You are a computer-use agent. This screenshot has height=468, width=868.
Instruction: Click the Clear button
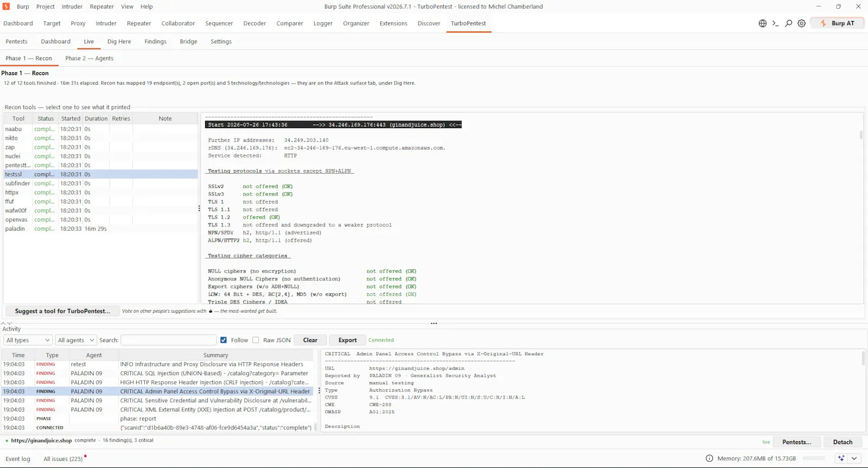pos(310,340)
